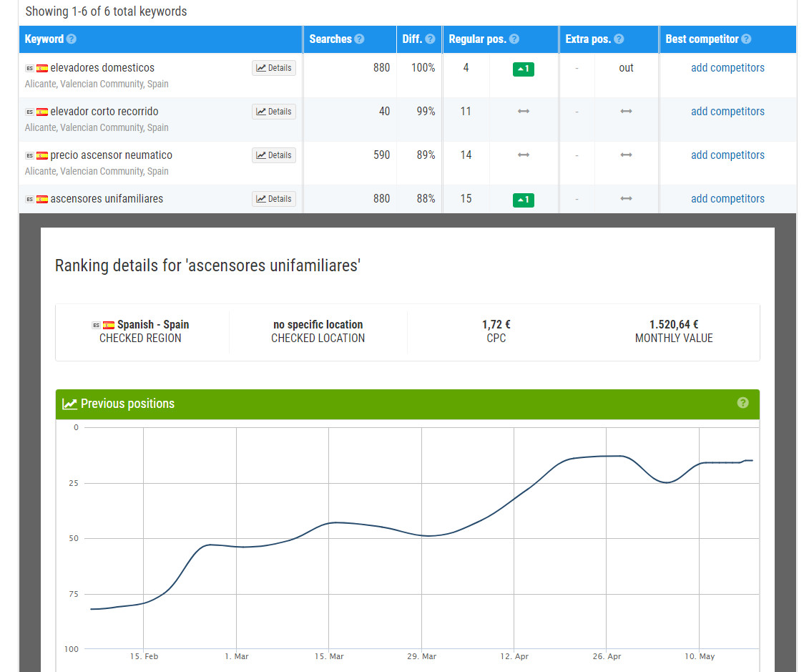
Task: Click Spain flag beside elevador corto recorrido
Action: [x=42, y=112]
